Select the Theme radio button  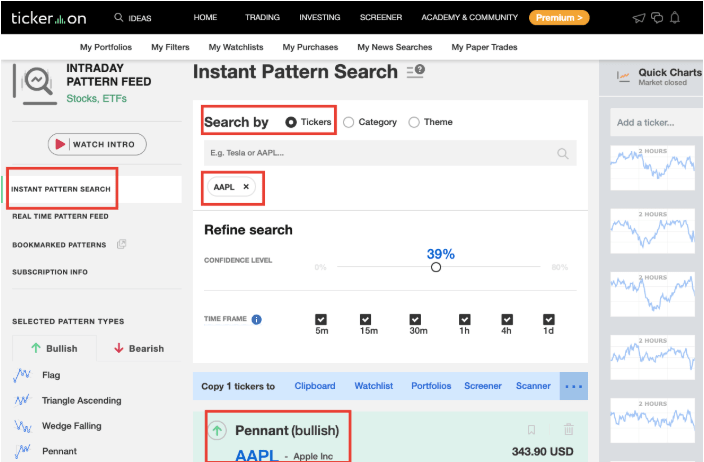[414, 122]
